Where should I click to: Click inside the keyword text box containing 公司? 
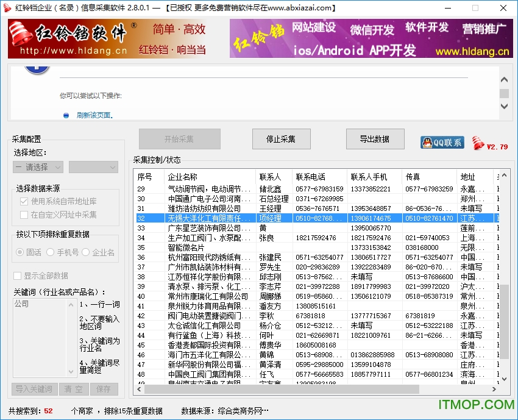coord(40,338)
